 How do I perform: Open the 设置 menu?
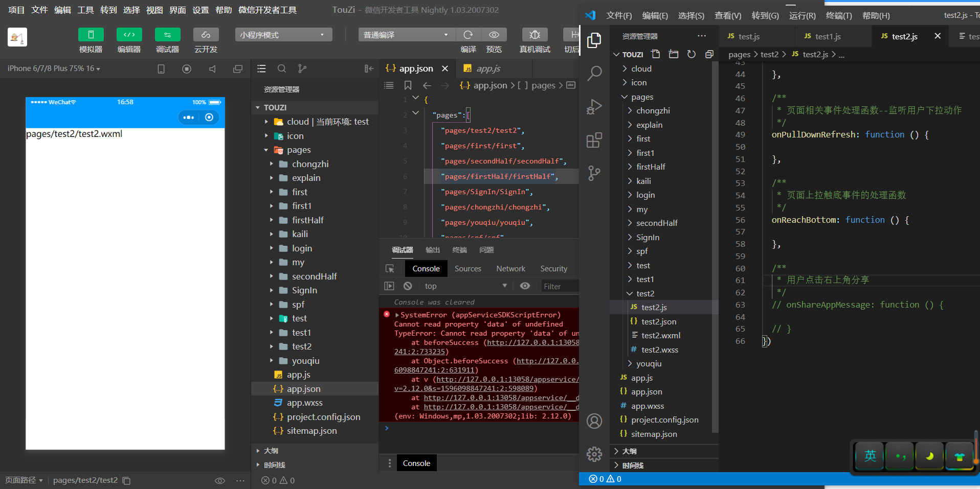tap(201, 10)
